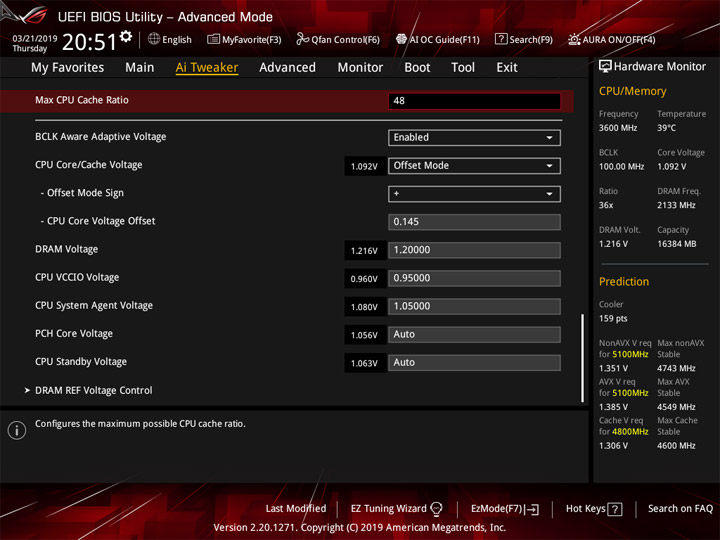
Task: Open the My Favorites tab
Action: tap(68, 68)
